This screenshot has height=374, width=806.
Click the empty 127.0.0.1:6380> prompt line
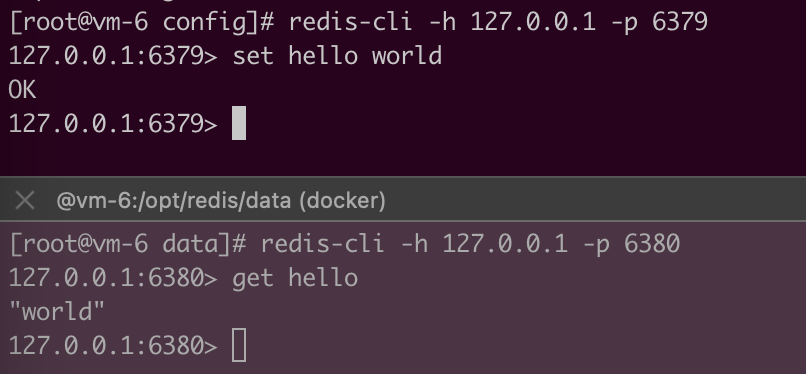click(113, 345)
